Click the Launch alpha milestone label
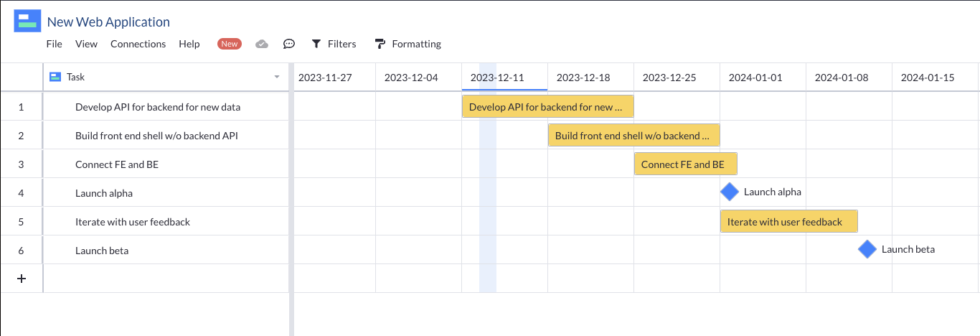Screen dimensions: 980x336 tap(773, 192)
